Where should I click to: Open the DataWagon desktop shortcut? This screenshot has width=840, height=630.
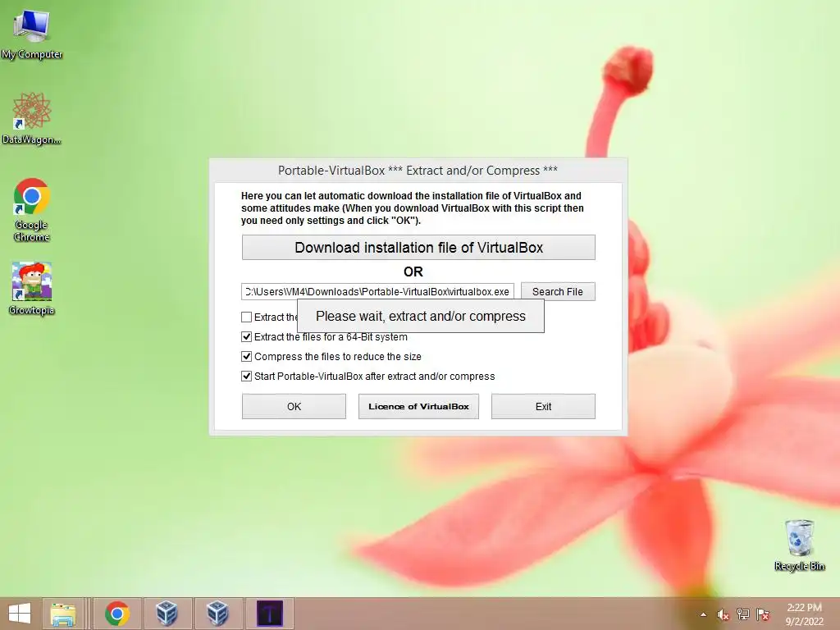click(x=32, y=118)
